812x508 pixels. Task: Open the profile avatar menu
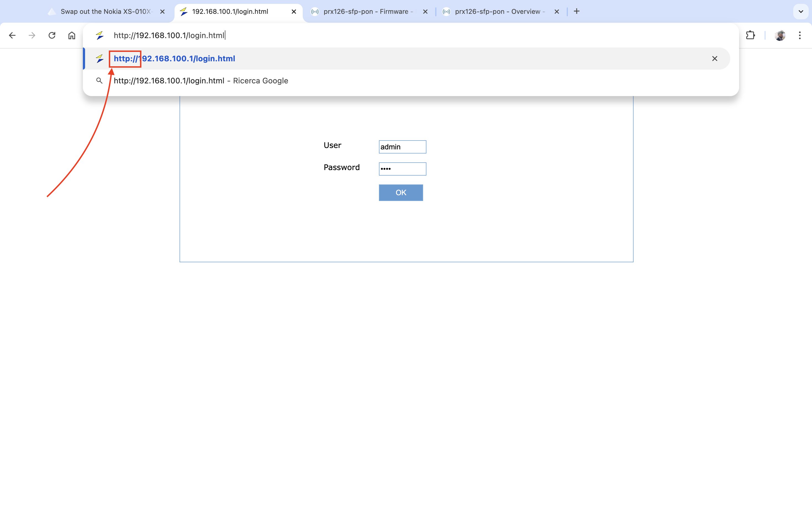coord(780,35)
